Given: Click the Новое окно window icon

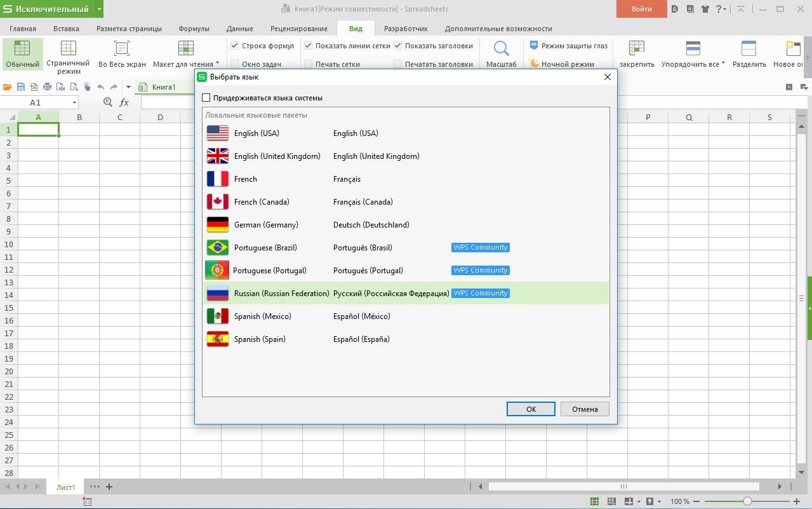Looking at the screenshot, I should [x=792, y=48].
